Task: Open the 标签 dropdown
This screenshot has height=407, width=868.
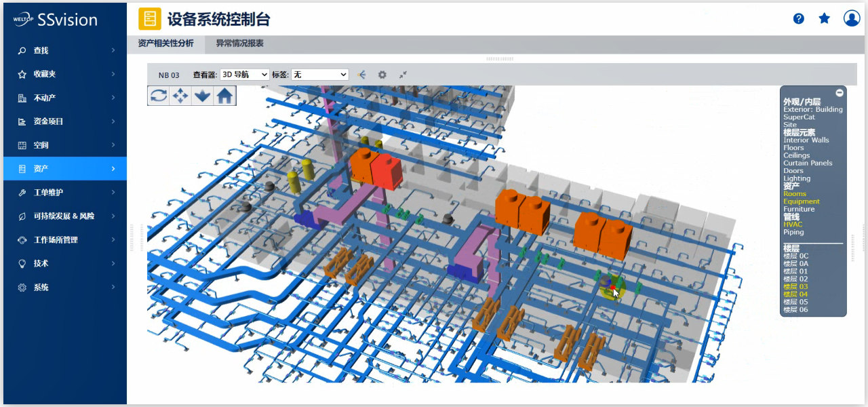Action: coord(319,75)
